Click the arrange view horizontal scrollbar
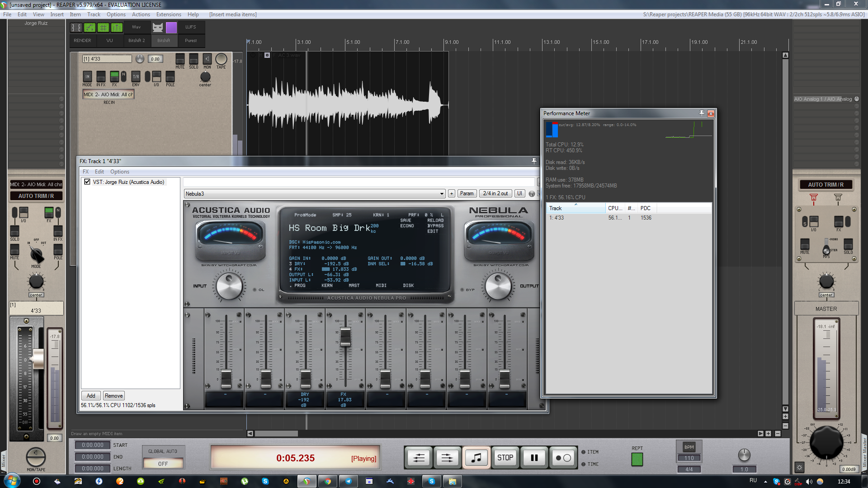The width and height of the screenshot is (868, 488). (276, 433)
